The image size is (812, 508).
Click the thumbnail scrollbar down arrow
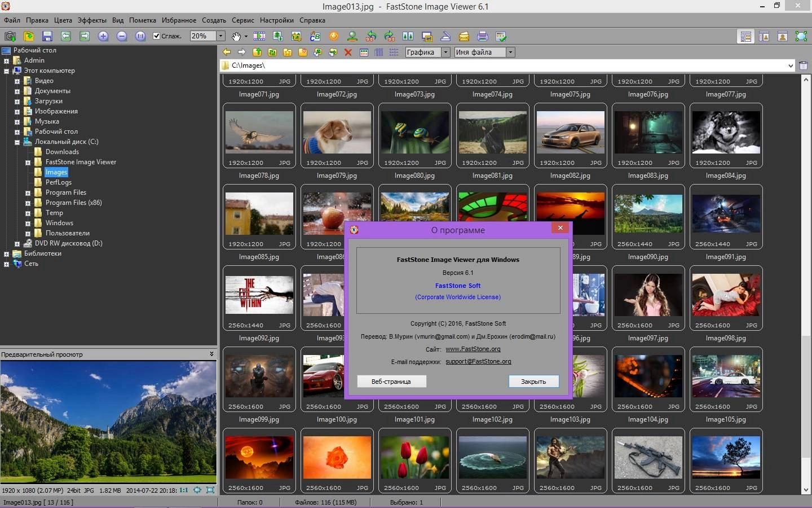coord(806,490)
